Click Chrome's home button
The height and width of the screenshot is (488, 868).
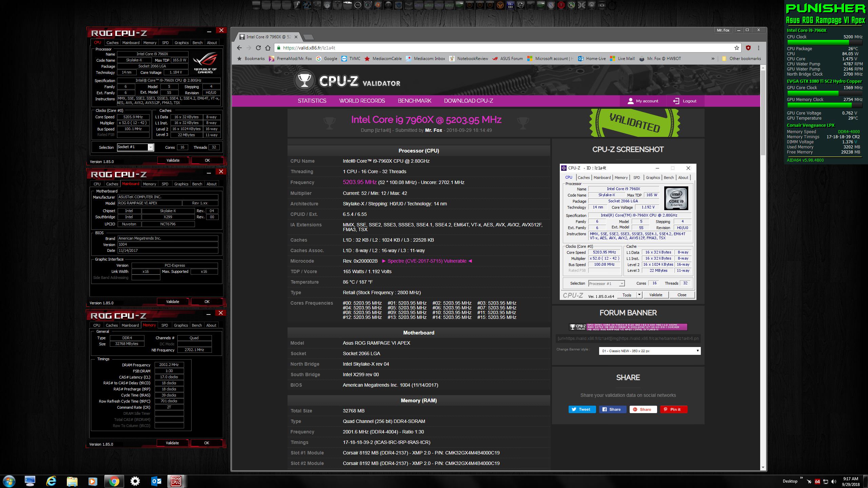[x=268, y=48]
